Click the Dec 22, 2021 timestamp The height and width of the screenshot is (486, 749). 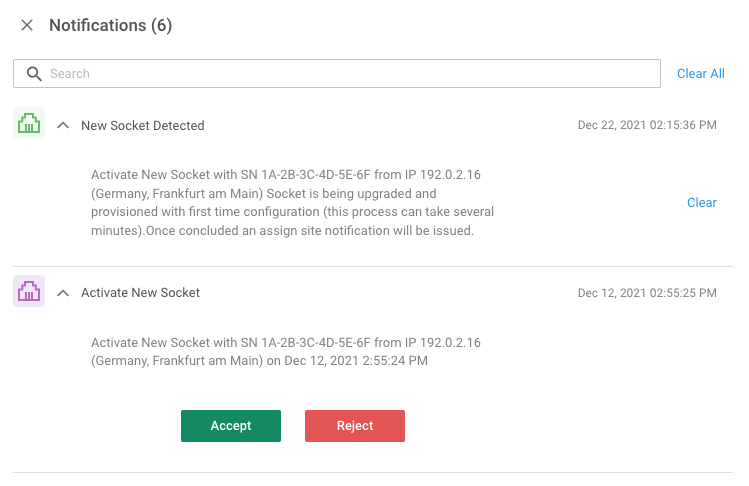click(x=647, y=126)
